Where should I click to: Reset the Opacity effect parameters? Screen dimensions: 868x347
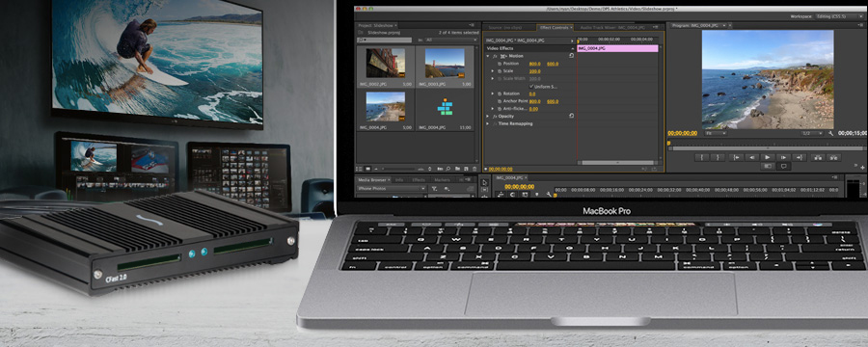pyautogui.click(x=571, y=116)
